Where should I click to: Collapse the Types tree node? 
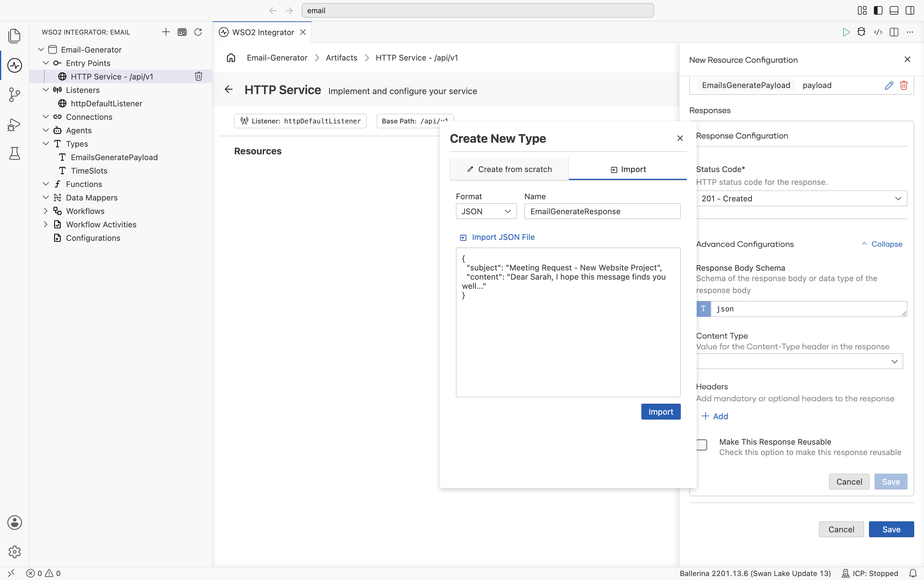(x=46, y=143)
